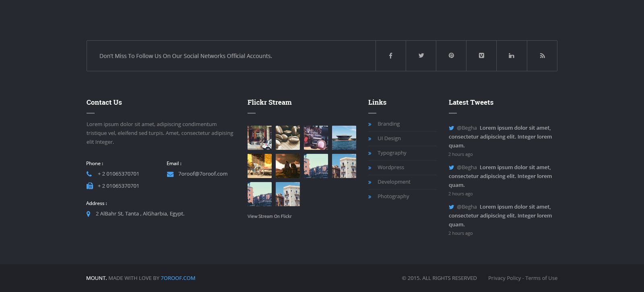Screen dimensions: 644x292
Task: Open the Twitter social account icon
Action: [x=421, y=56]
